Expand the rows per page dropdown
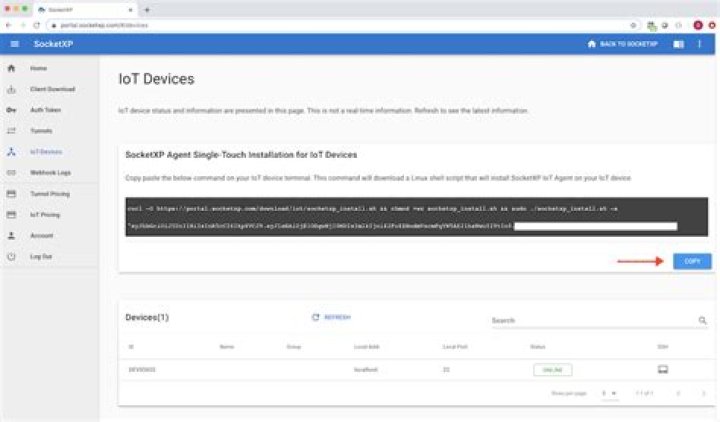Screen dimensions: 720x422 pos(610,393)
